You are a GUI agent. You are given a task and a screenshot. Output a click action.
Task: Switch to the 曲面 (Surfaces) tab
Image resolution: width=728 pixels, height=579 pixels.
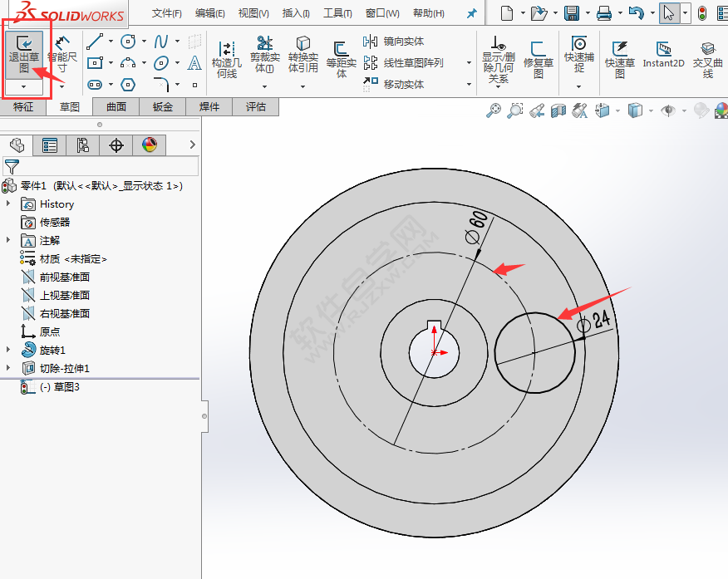click(116, 106)
